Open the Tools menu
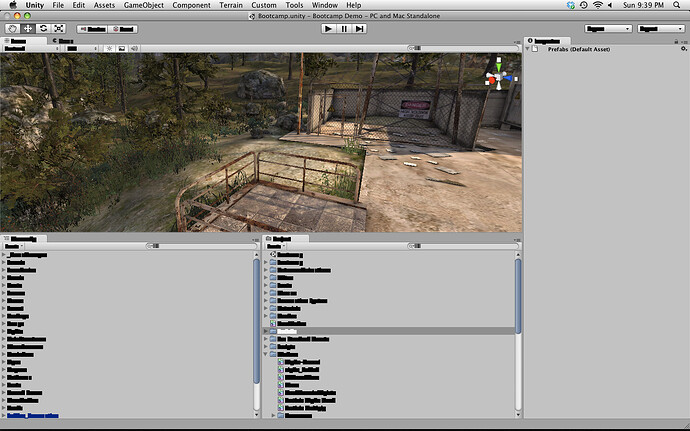The height and width of the screenshot is (431, 690). tap(294, 5)
